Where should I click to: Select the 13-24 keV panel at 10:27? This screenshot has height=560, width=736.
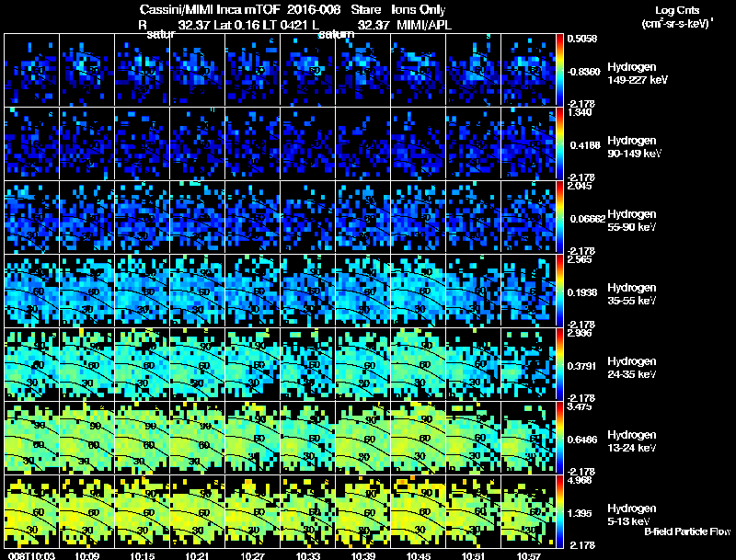(252, 438)
